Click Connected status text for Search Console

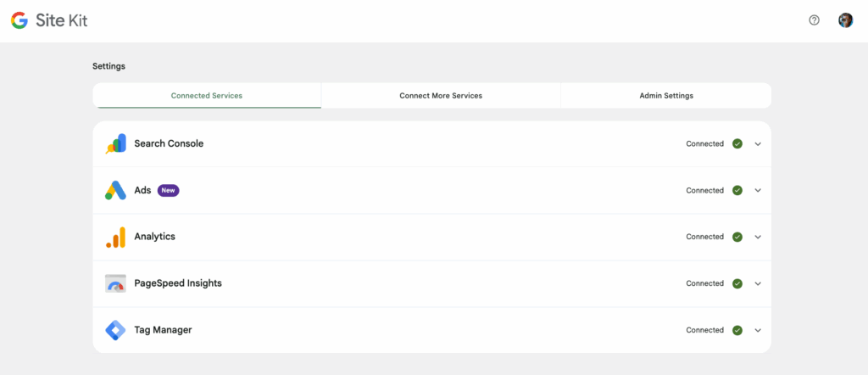[704, 143]
